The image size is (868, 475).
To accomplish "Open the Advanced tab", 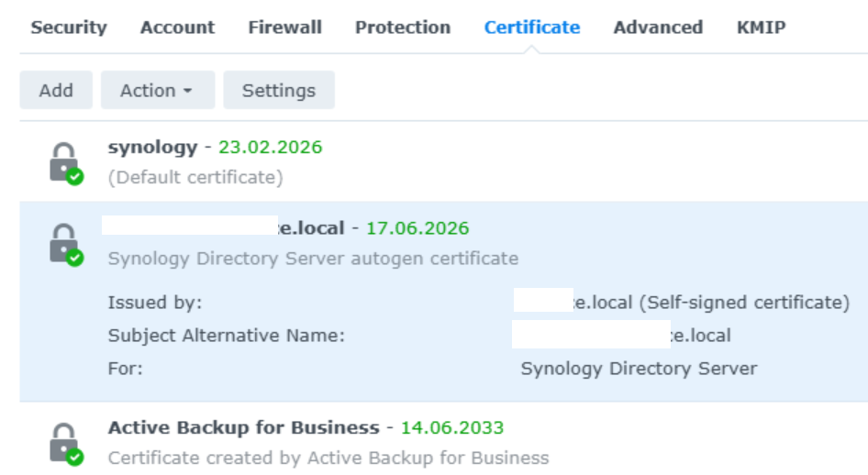I will pyautogui.click(x=658, y=28).
